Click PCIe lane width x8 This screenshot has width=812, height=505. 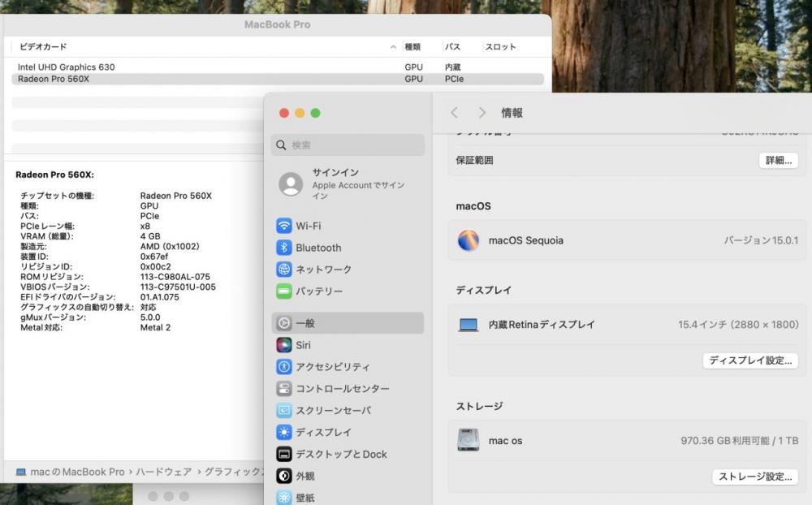pos(145,227)
